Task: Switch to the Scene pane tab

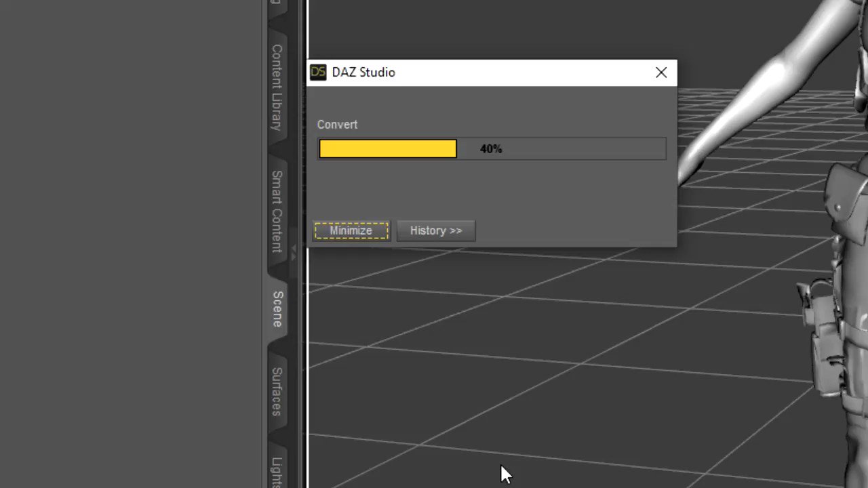Action: click(x=276, y=310)
